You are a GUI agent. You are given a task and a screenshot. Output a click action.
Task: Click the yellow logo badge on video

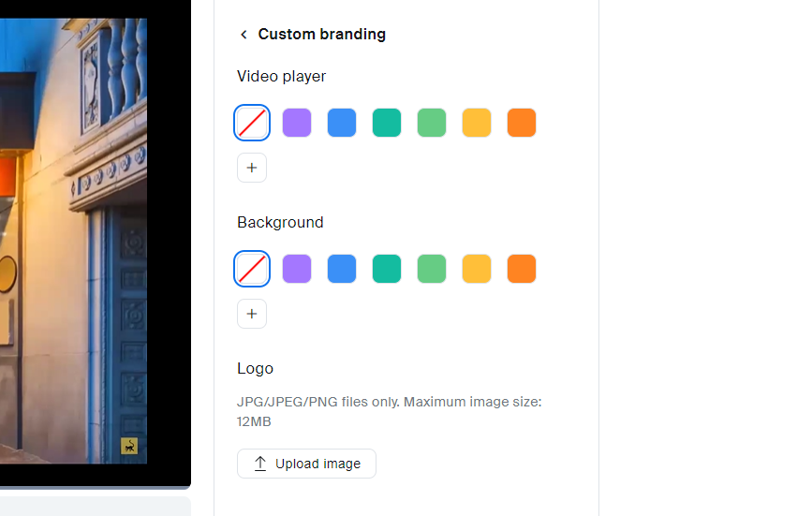tap(129, 446)
